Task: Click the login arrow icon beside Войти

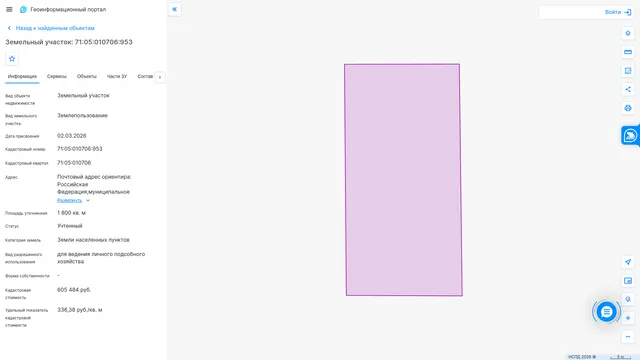Action: [x=628, y=12]
